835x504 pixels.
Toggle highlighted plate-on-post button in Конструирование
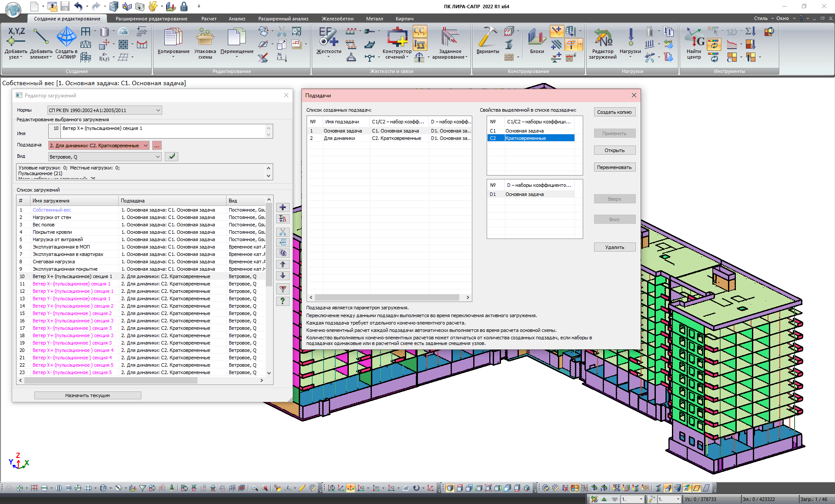click(x=571, y=44)
